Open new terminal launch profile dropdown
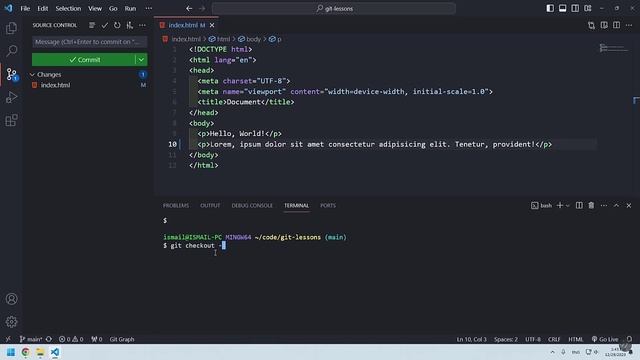640x360 pixels. (x=567, y=206)
